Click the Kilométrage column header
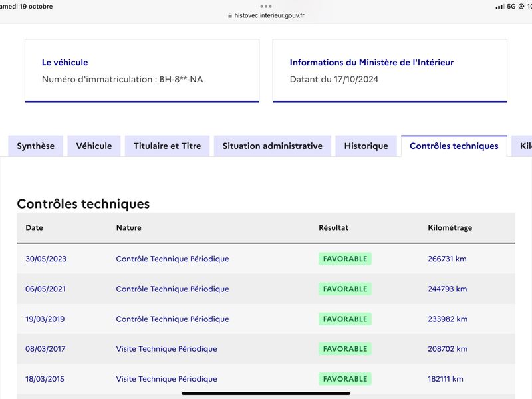Screen dimensions: 532x399 (x=450, y=228)
